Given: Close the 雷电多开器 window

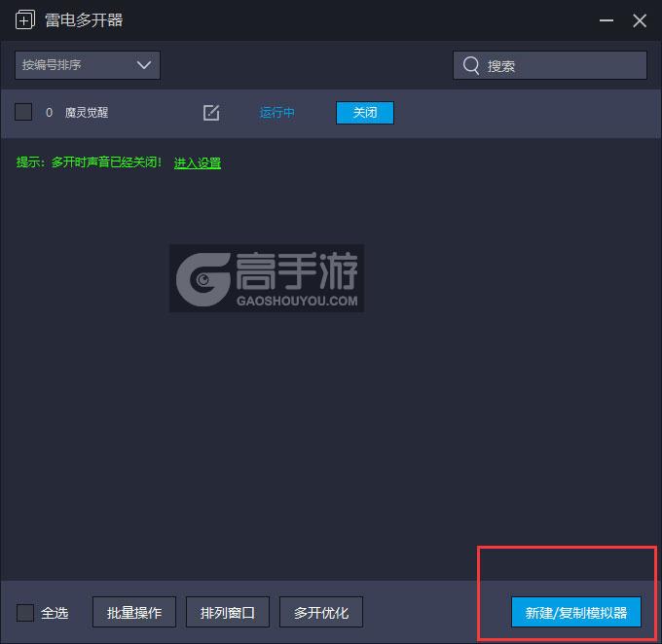Looking at the screenshot, I should [x=640, y=20].
